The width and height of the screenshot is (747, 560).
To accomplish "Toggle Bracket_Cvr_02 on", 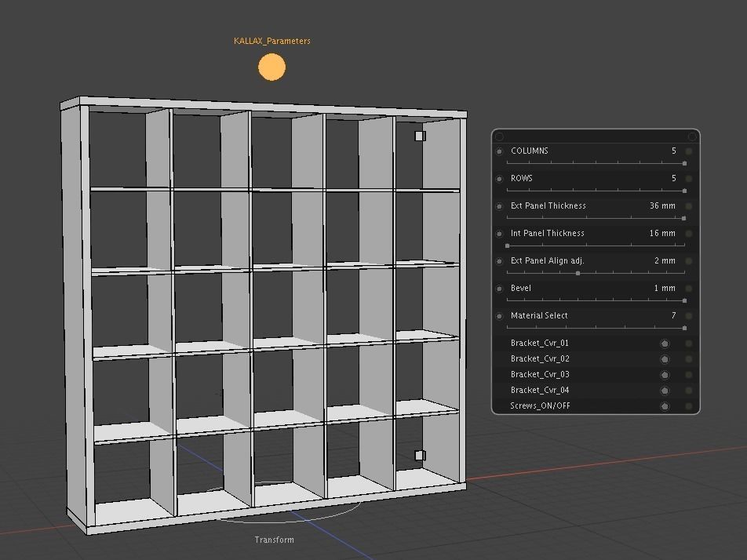I will (x=665, y=358).
